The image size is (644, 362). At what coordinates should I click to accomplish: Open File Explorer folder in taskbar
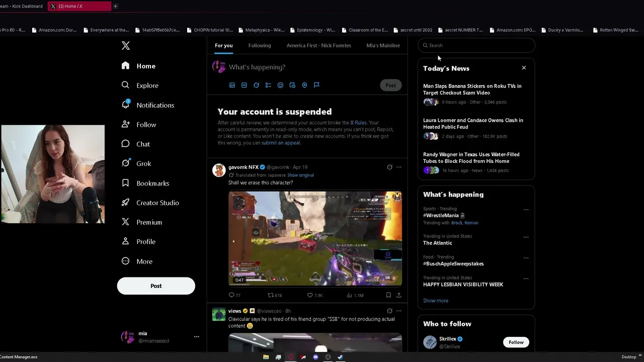click(x=266, y=357)
